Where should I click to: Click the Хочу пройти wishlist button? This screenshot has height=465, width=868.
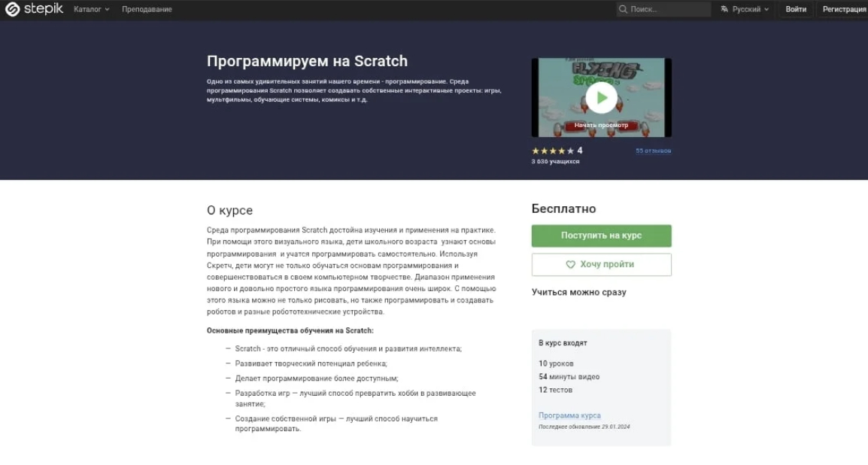(x=601, y=265)
